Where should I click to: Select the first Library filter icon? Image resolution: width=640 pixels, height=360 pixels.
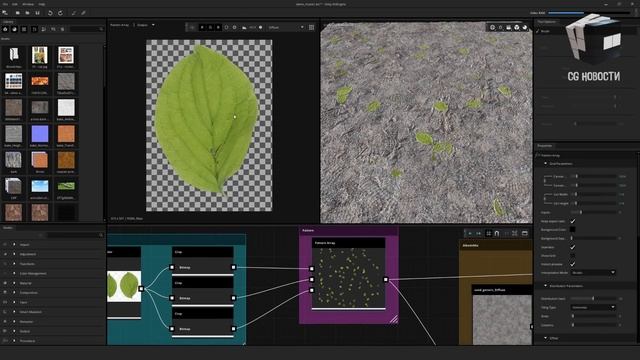point(5,29)
